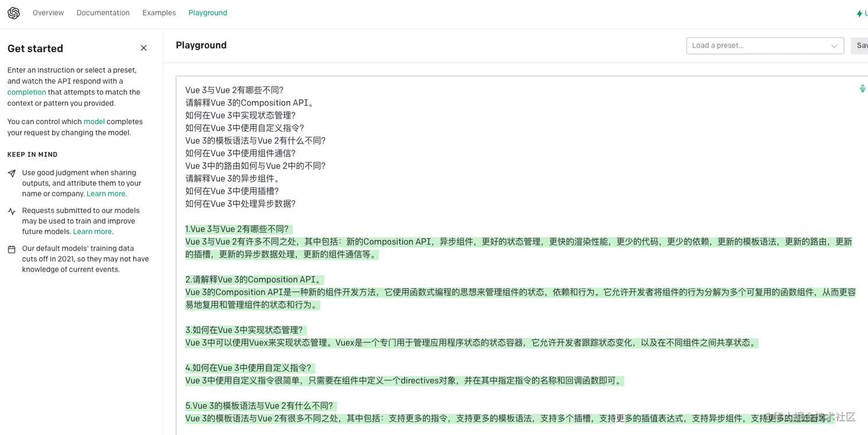This screenshot has height=435, width=868.
Task: Click the Get started heading
Action: click(35, 49)
